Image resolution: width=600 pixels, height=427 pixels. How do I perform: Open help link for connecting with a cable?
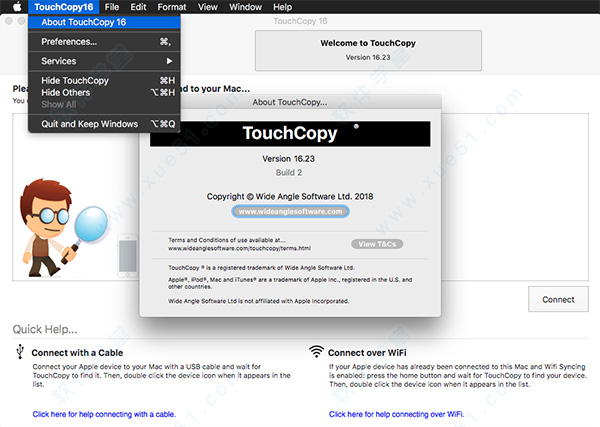pos(104,414)
